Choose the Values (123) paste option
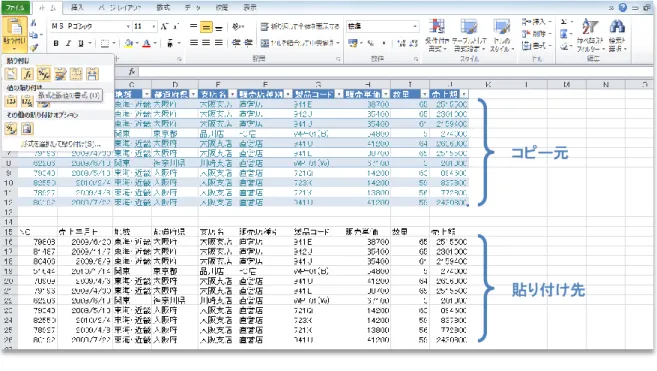Viewport: 657px width, 371px height. 11,101
